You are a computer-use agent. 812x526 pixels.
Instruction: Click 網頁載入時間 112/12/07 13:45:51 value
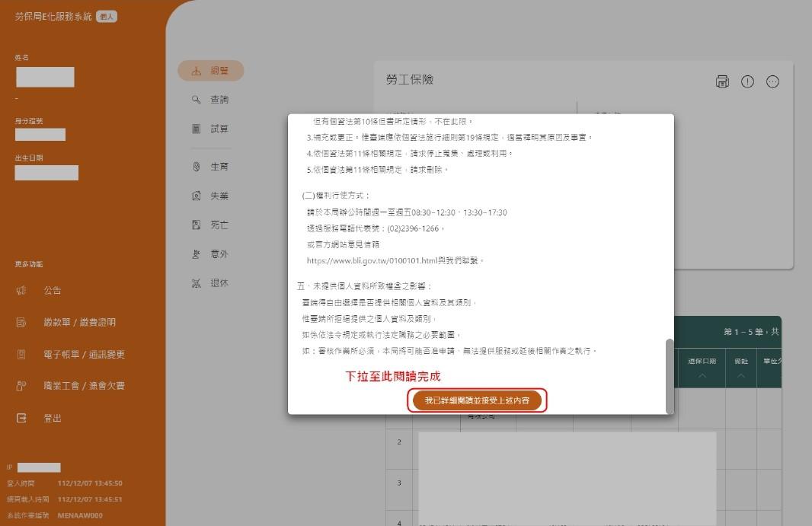click(90, 499)
